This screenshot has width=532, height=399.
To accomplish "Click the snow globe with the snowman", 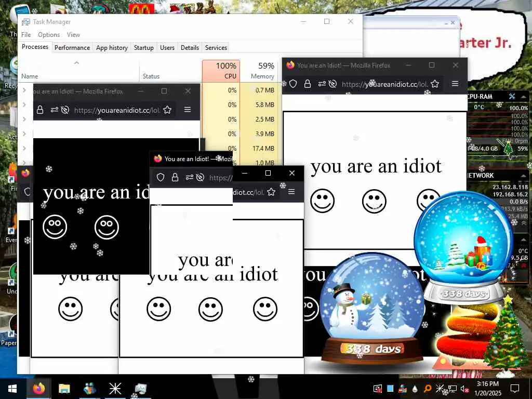I will click(372, 309).
